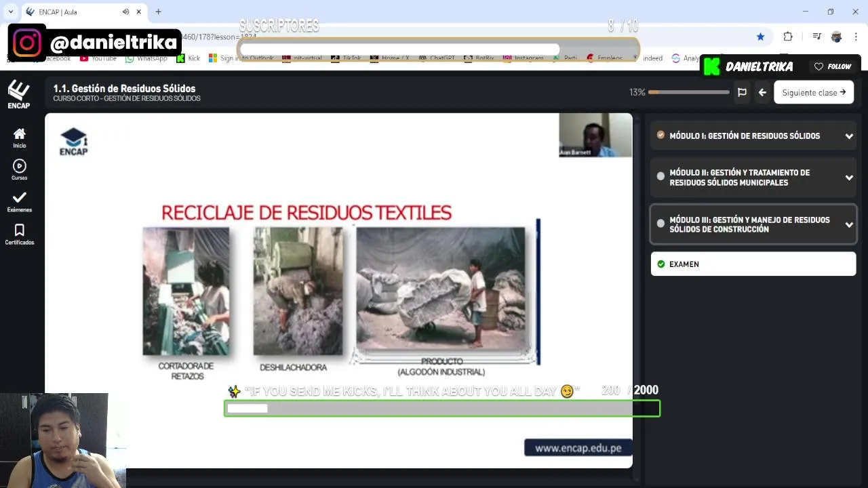Click the Siguiente clase button
This screenshot has width=868, height=488.
point(814,92)
